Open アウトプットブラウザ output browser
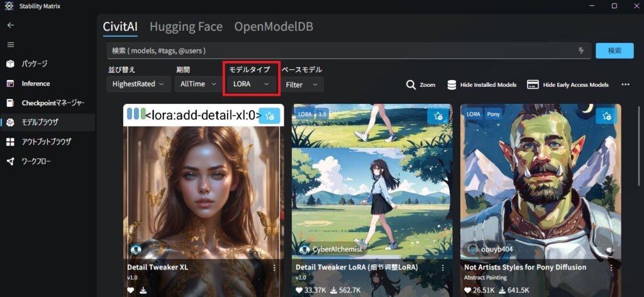This screenshot has width=644, height=297. [47, 142]
